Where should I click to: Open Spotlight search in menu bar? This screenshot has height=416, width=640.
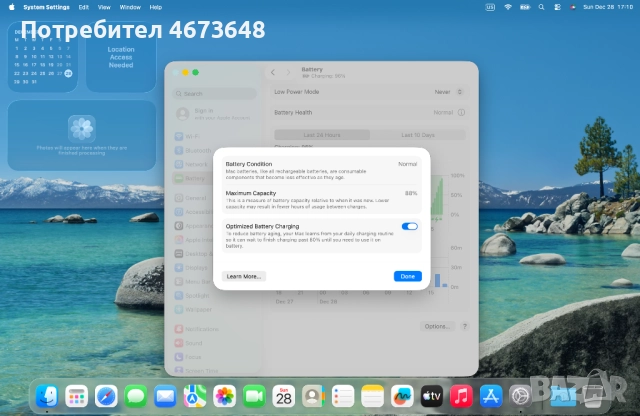click(541, 7)
